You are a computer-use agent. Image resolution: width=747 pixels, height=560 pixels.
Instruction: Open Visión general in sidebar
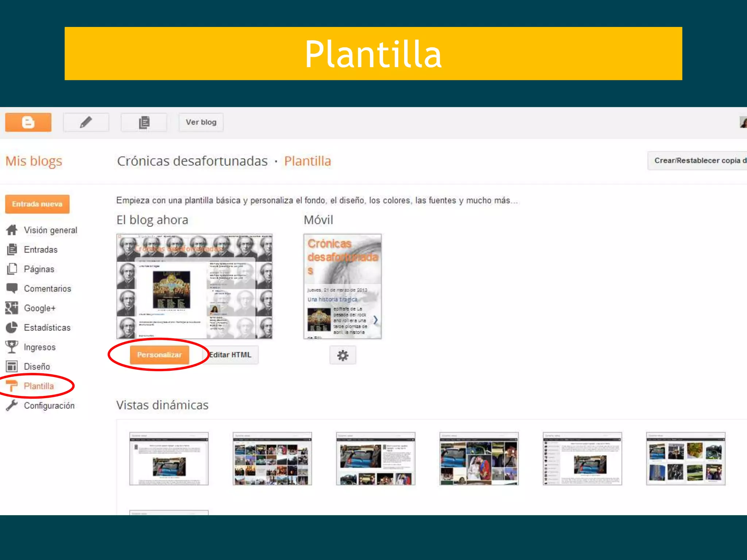[51, 230]
